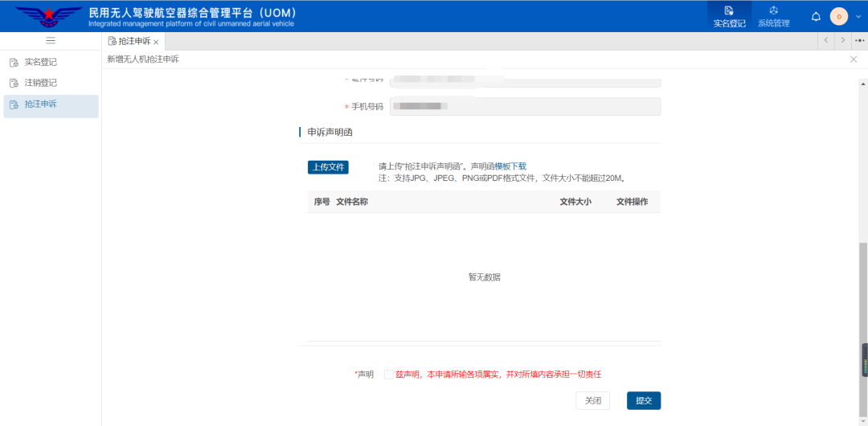Click the notification bell icon
The width and height of the screenshot is (868, 426).
pos(816,17)
